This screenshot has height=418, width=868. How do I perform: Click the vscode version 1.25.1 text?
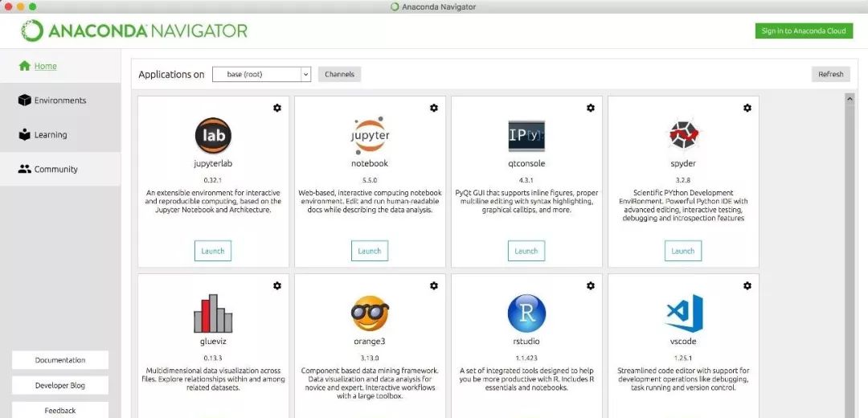tap(683, 358)
